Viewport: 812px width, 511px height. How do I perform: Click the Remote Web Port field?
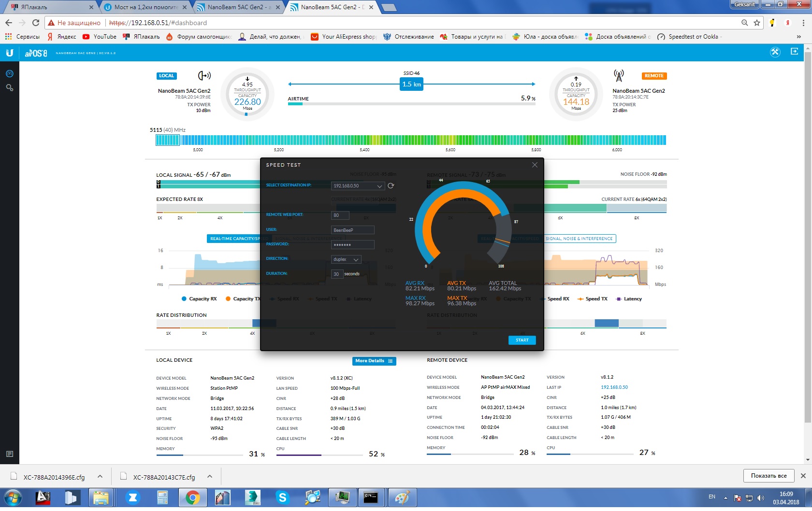coord(340,215)
